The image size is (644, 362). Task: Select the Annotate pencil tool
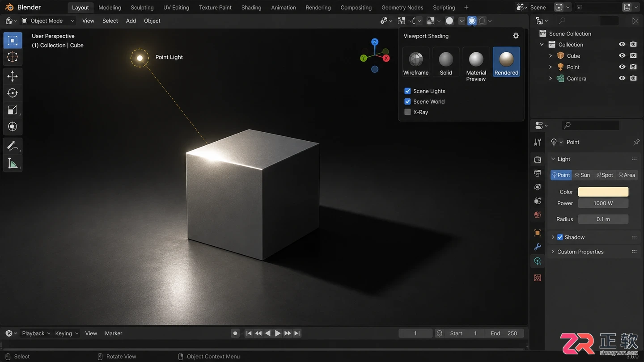click(x=13, y=146)
